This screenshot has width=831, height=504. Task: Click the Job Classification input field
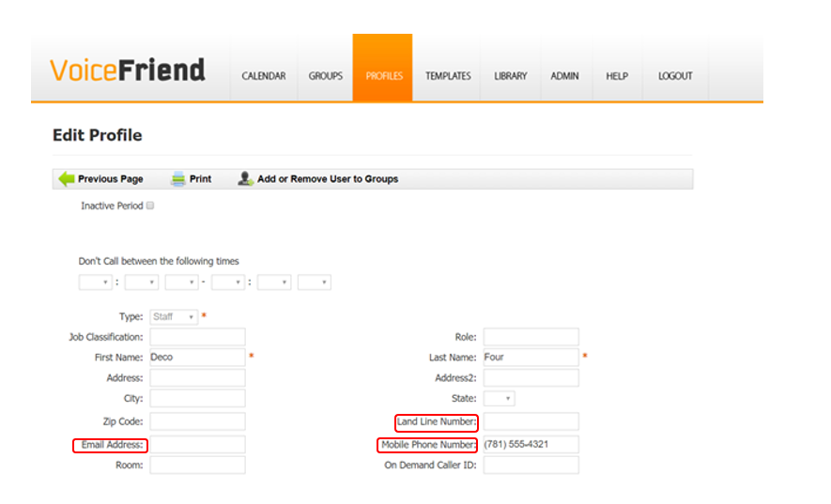[198, 337]
